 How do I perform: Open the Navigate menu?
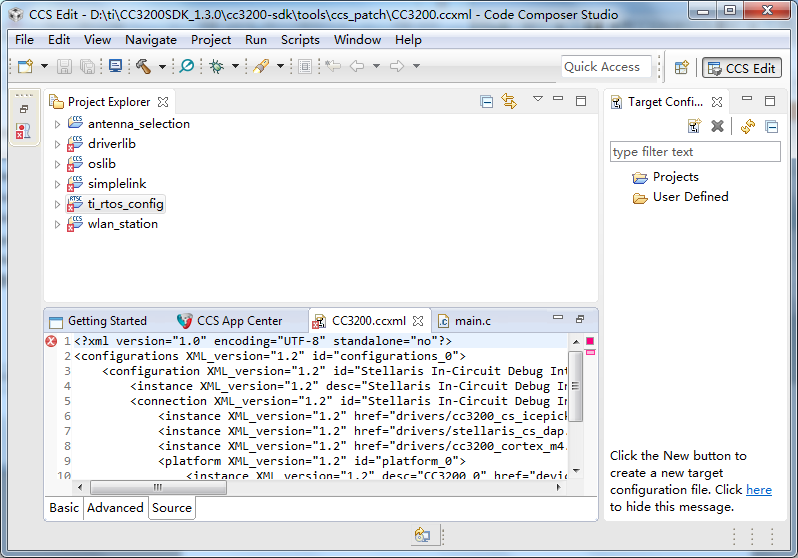151,40
